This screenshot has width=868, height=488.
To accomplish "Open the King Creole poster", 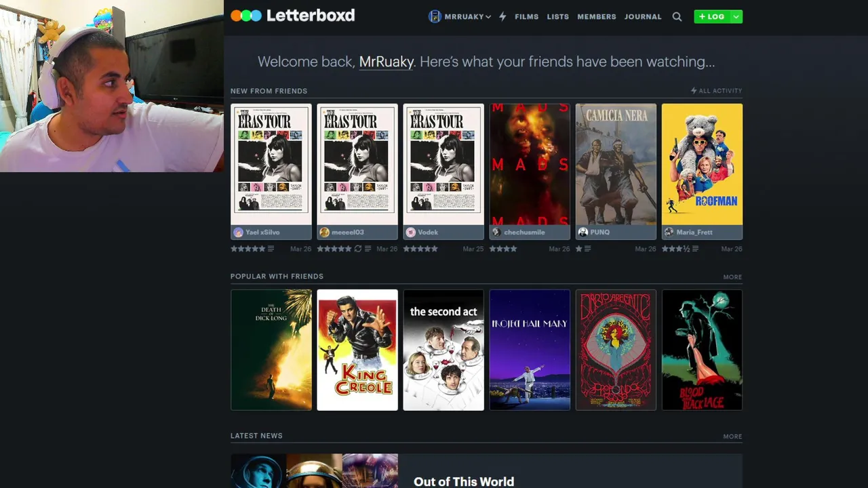I will [x=357, y=350].
